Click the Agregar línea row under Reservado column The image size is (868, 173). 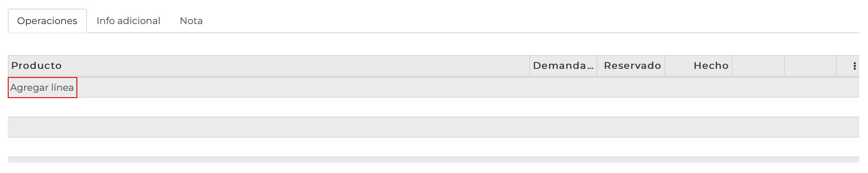click(x=631, y=88)
